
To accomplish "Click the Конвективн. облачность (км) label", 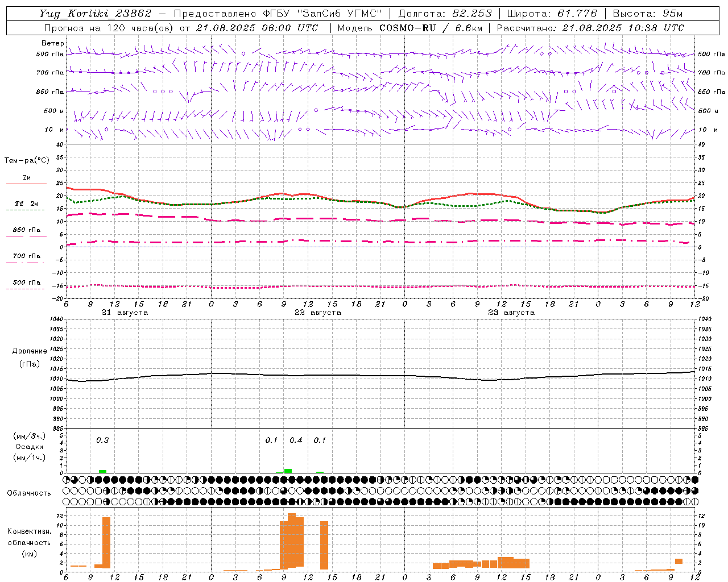I will (29, 542).
